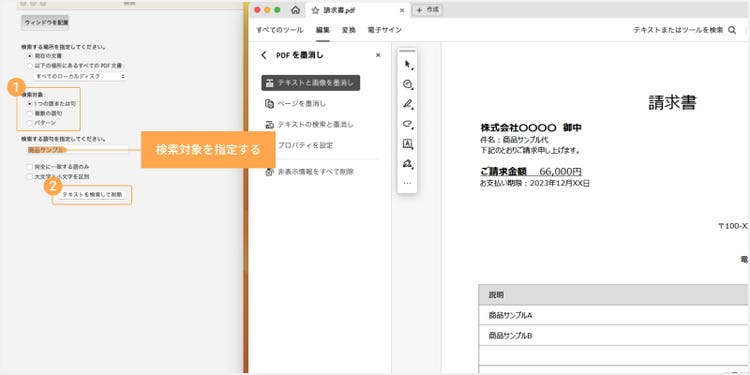Select the freehand lasso draw tool
The height and width of the screenshot is (375, 750).
[x=408, y=124]
